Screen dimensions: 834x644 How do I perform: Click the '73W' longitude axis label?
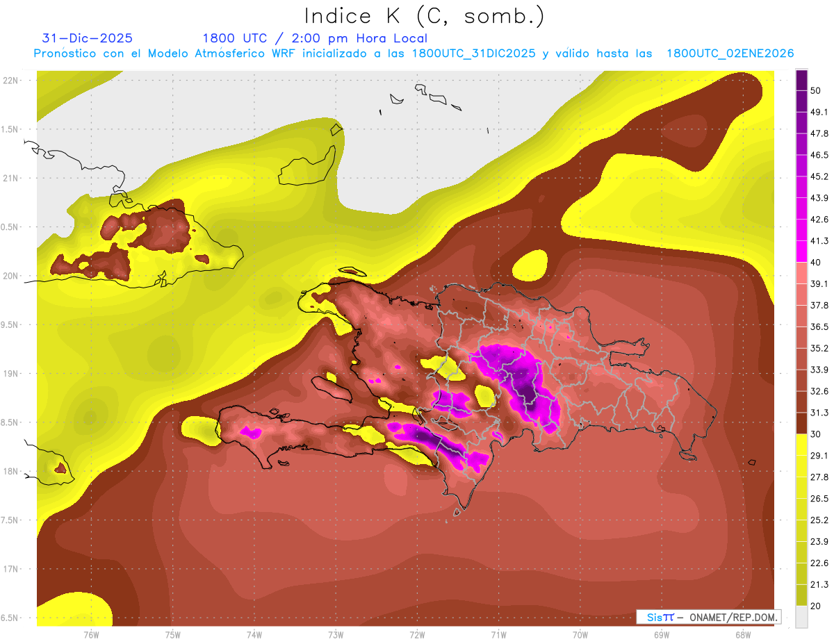(x=336, y=634)
